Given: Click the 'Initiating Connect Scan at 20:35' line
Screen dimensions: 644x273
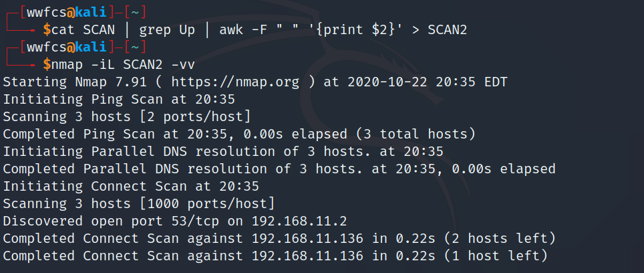Looking at the screenshot, I should 131,186.
